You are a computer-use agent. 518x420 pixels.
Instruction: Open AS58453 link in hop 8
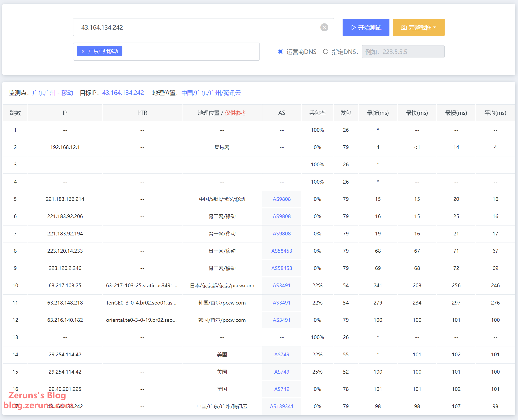pos(281,251)
